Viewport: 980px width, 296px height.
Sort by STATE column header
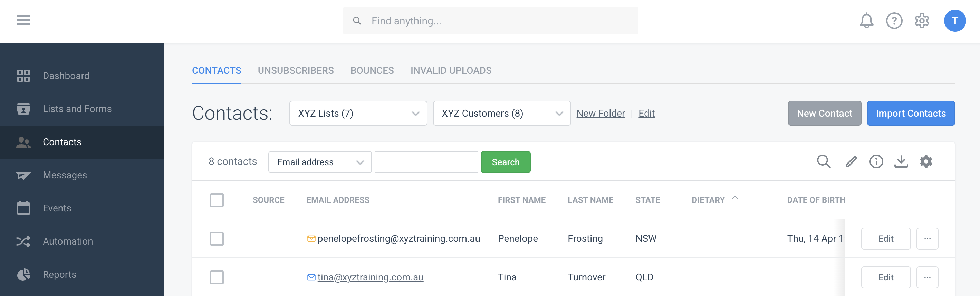coord(647,200)
